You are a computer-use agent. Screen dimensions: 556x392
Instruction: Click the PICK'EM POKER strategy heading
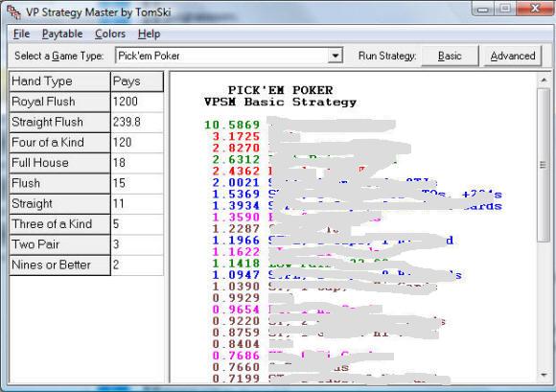tap(280, 90)
